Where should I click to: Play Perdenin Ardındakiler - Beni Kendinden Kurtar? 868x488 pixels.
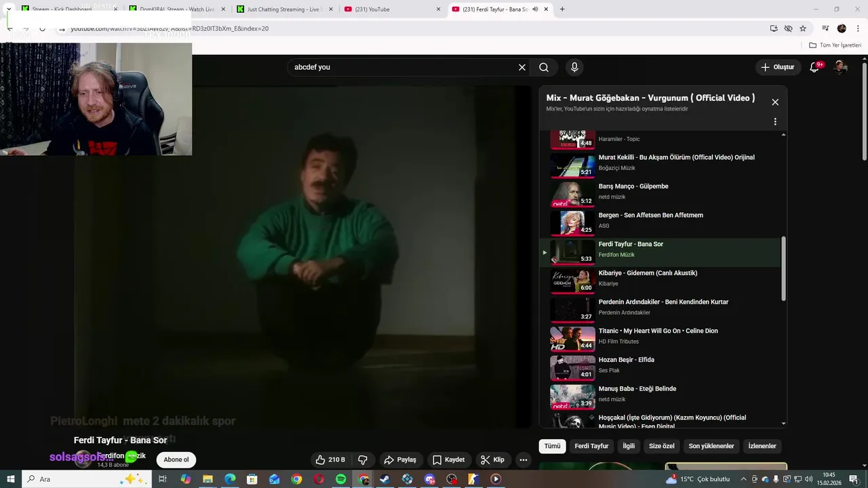pyautogui.click(x=661, y=310)
